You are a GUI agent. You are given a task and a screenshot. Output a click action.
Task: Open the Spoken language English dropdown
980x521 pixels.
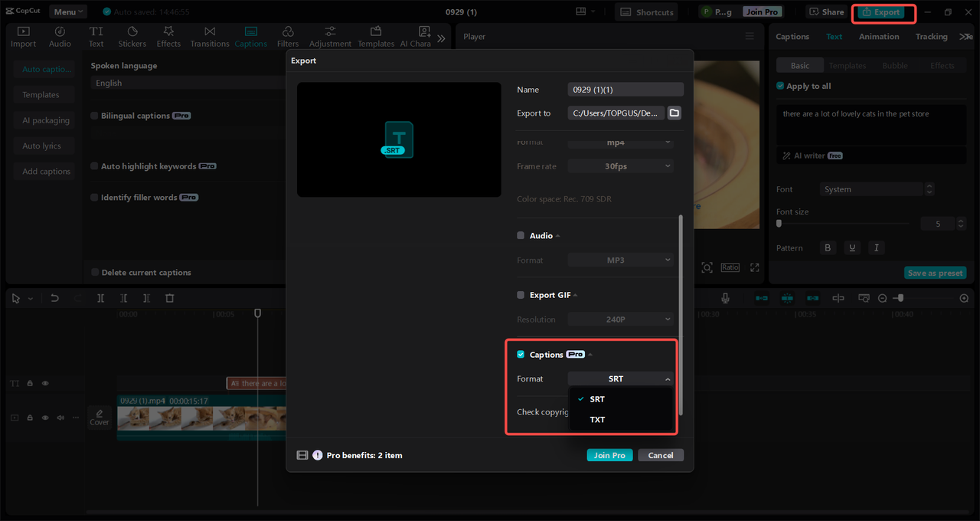coord(188,83)
